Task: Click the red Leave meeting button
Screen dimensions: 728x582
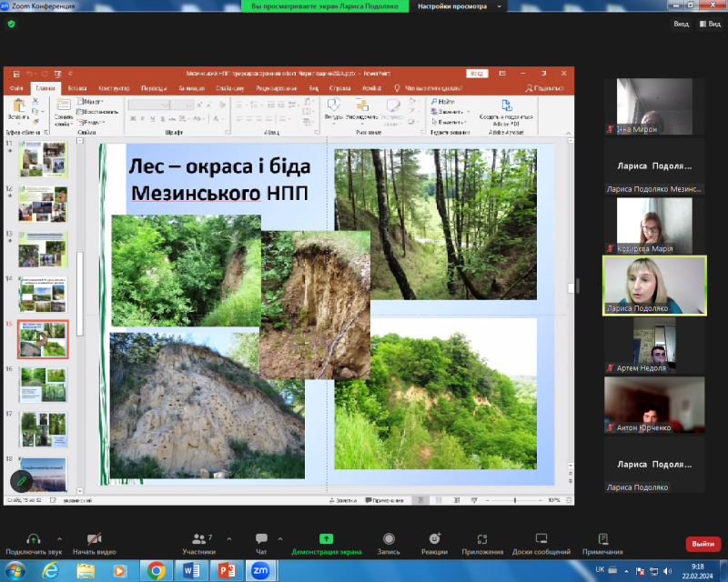Action: [703, 544]
